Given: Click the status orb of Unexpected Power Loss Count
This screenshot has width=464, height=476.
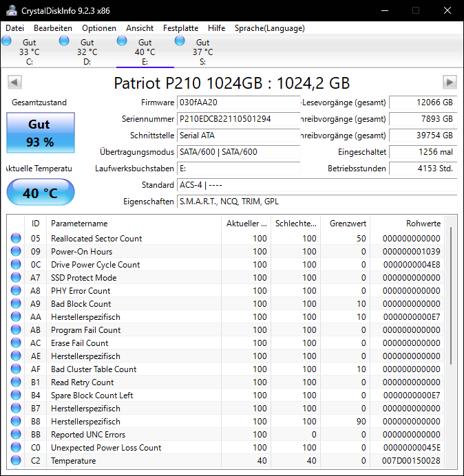Looking at the screenshot, I should coord(16,447).
